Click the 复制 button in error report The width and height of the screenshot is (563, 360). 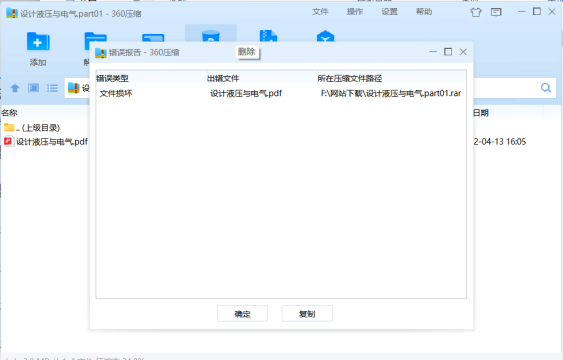pyautogui.click(x=307, y=314)
